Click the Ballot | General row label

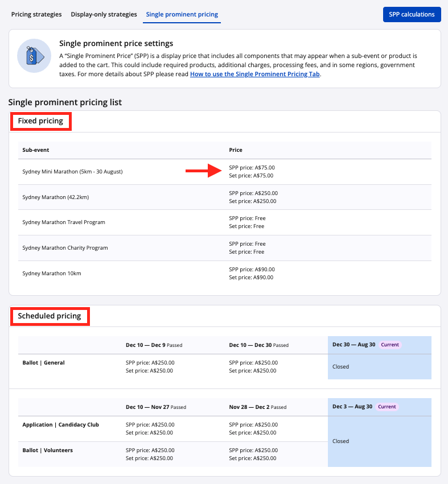coord(43,363)
